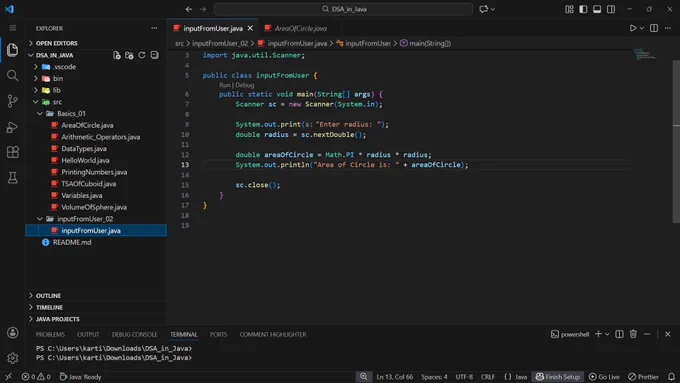Viewport: 680px width, 383px height.
Task: Open the Extensions view
Action: click(x=13, y=152)
